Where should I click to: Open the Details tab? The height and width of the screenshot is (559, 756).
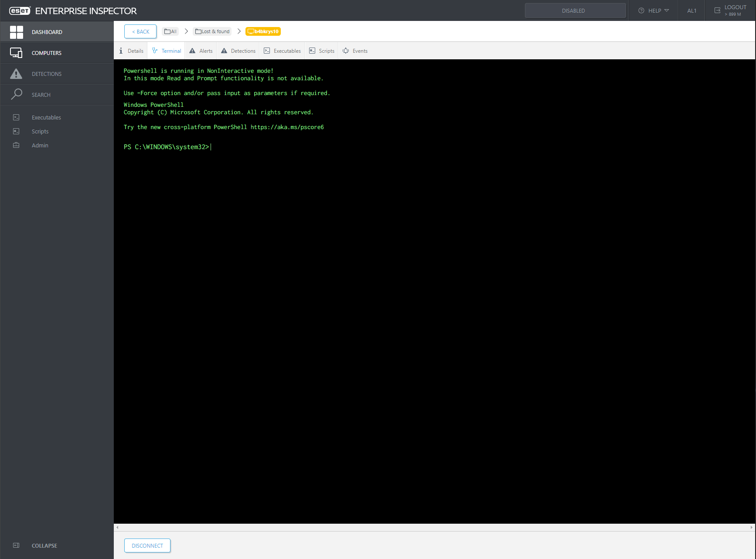(131, 51)
